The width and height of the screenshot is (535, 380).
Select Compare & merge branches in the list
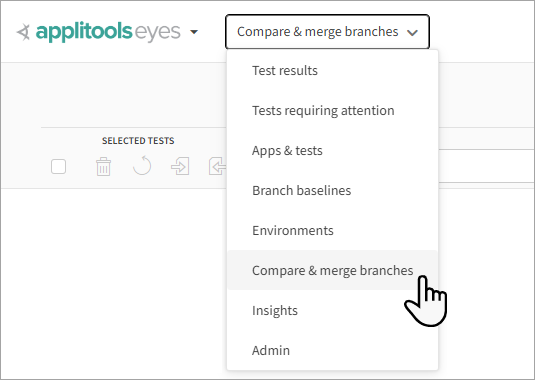[x=332, y=270]
